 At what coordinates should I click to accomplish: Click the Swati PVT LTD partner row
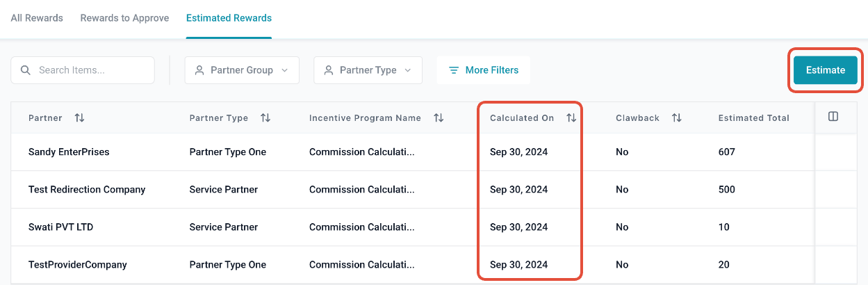click(x=60, y=227)
